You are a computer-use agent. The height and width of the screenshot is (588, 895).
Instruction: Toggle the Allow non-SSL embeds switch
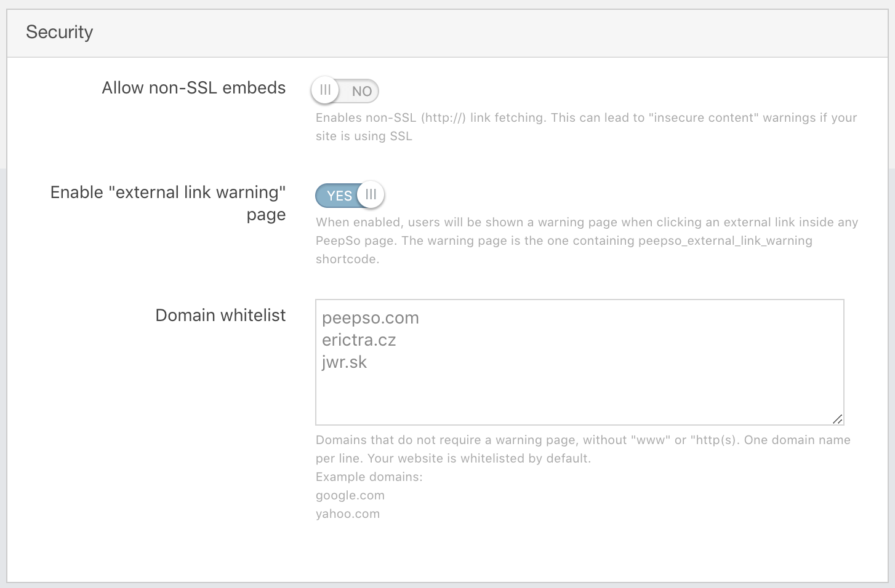(345, 91)
